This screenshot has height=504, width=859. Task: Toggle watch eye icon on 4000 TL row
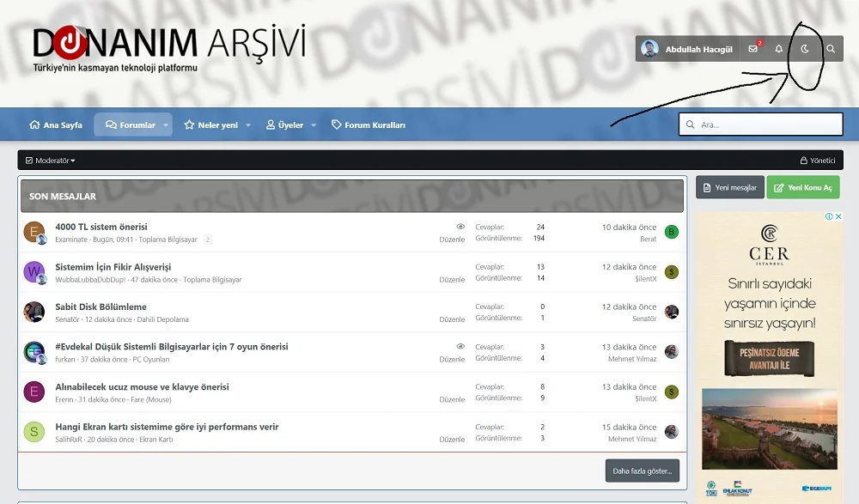coord(460,227)
